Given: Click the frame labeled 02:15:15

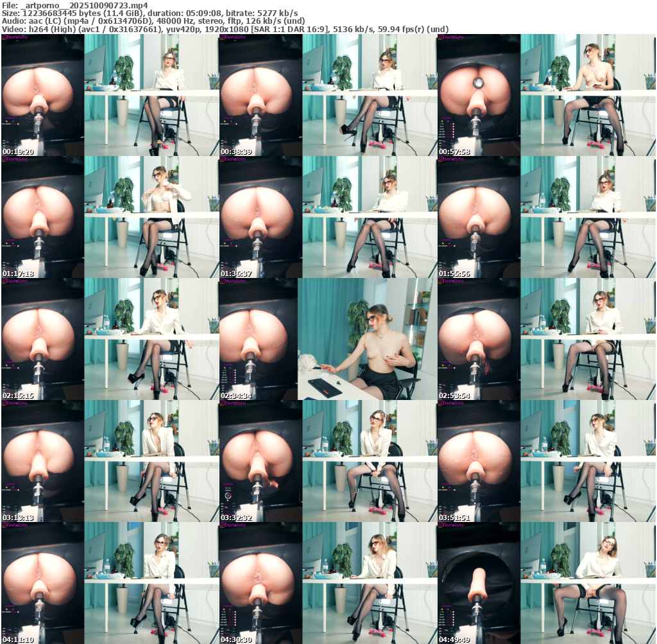Looking at the screenshot, I should (110, 339).
